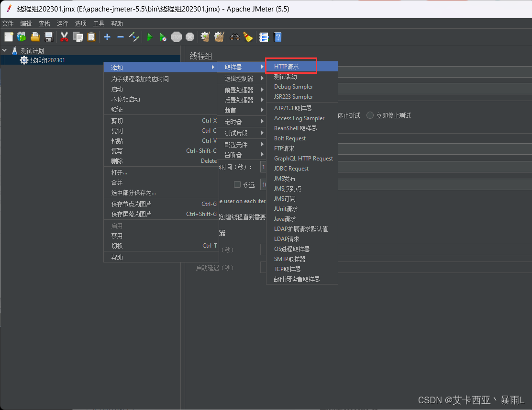Expand the 定时器 submenu

pyautogui.click(x=242, y=122)
